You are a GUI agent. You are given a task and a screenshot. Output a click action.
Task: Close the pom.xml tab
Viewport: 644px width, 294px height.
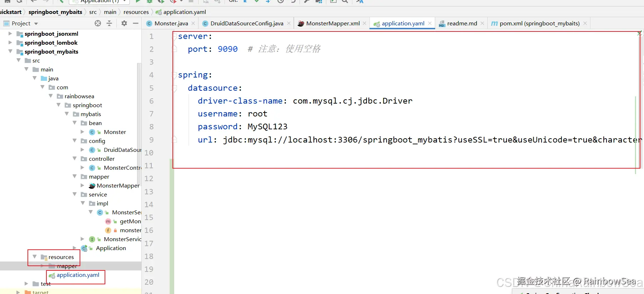click(585, 23)
